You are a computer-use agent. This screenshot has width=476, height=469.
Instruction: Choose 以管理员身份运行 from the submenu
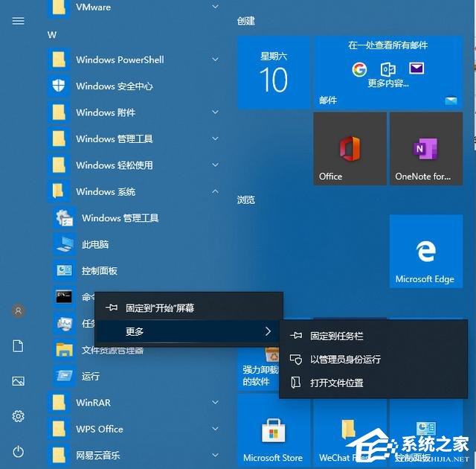(345, 360)
